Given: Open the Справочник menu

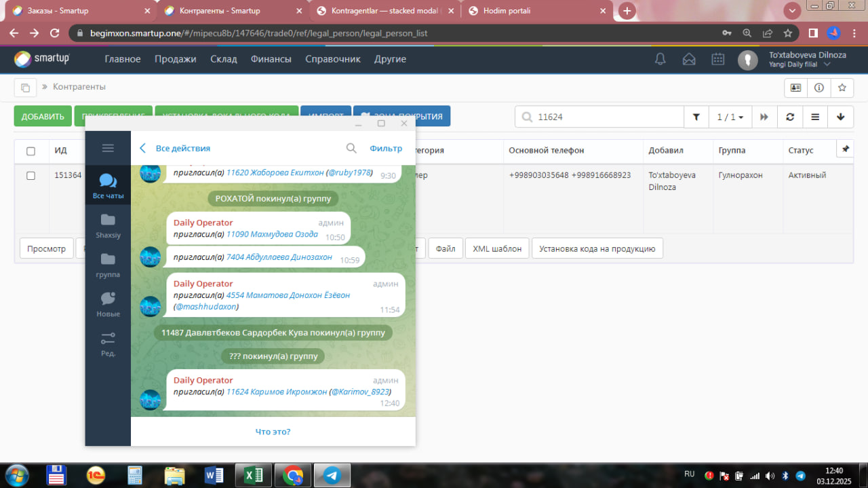Looking at the screenshot, I should 332,59.
